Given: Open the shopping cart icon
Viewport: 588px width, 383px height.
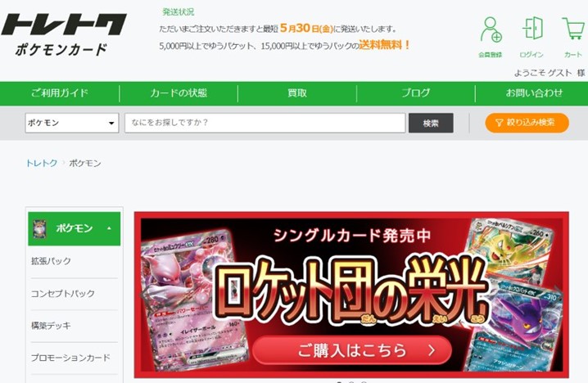Looking at the screenshot, I should (573, 29).
